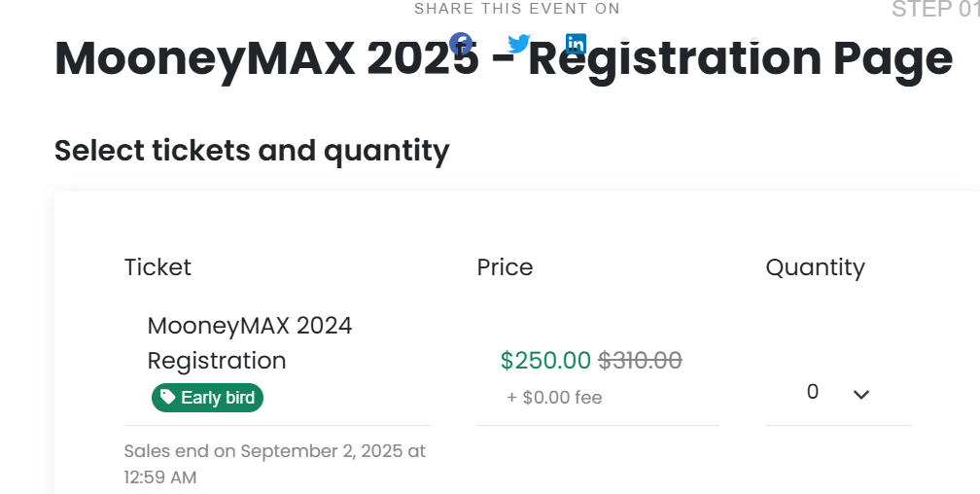
Task: Click the SHARE THIS EVENT ON label
Action: coord(517,9)
